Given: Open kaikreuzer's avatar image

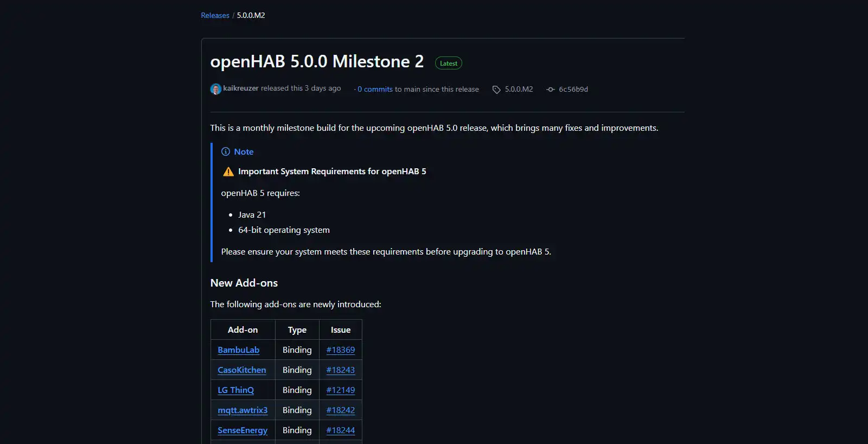Looking at the screenshot, I should [216, 89].
